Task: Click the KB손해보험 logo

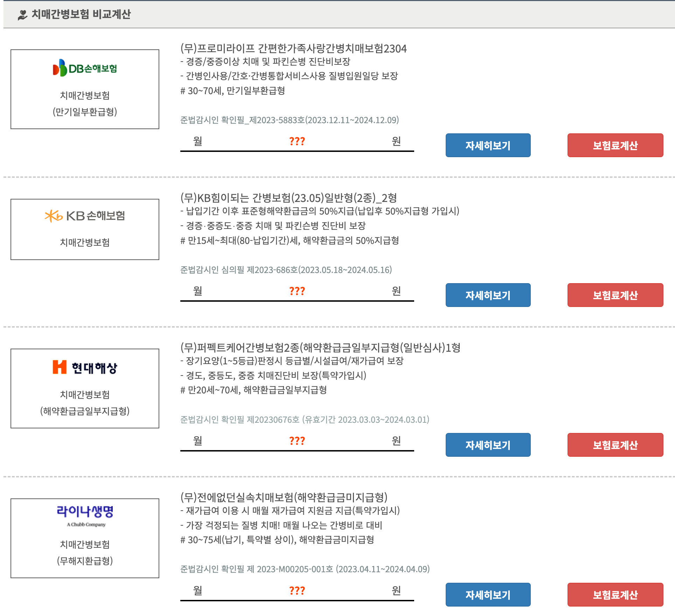Action: [x=85, y=216]
